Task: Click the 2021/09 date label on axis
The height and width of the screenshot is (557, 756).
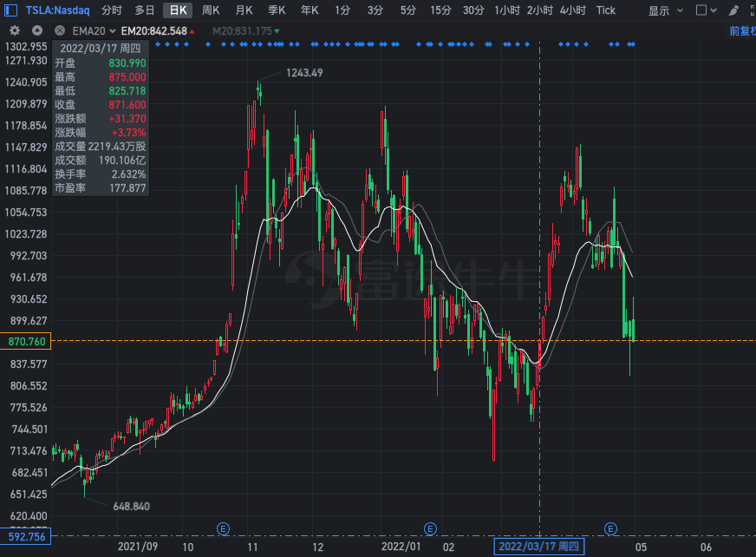Action: coord(137,547)
